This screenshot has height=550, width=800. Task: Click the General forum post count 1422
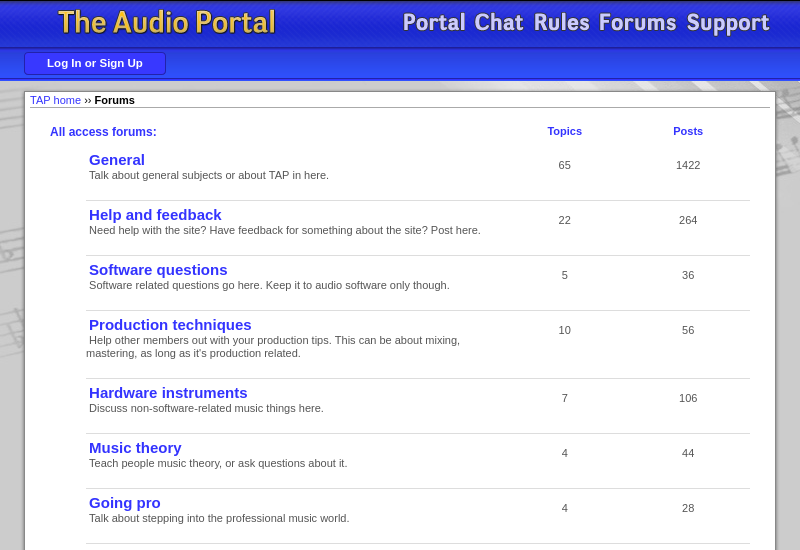[x=688, y=165]
